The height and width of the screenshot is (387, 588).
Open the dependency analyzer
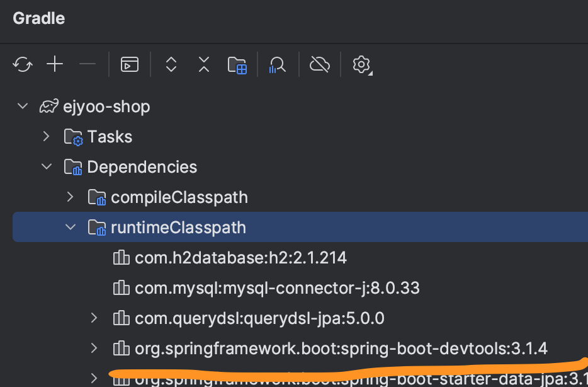point(277,65)
